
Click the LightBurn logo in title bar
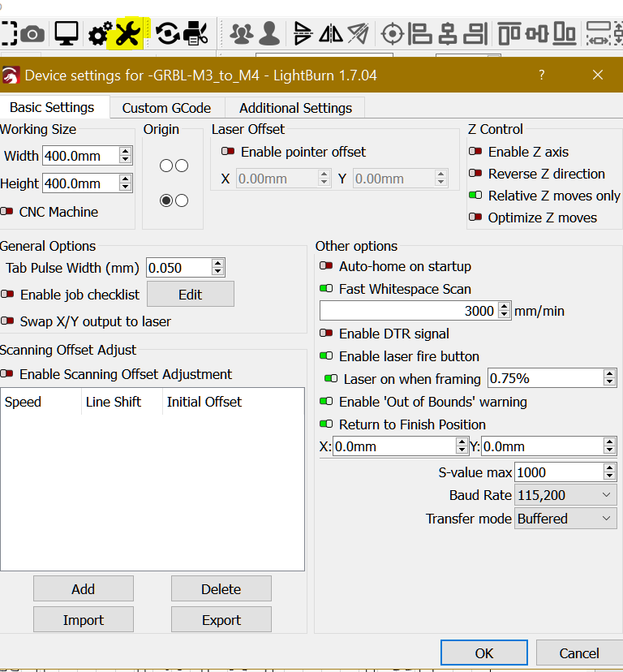click(x=11, y=75)
